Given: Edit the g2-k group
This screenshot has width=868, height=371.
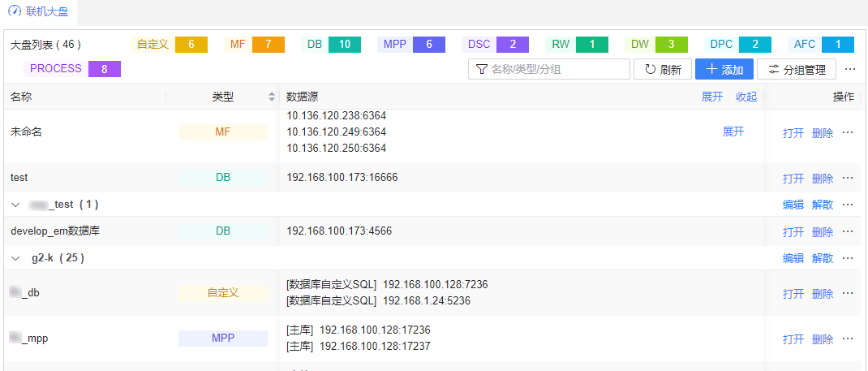Looking at the screenshot, I should click(793, 258).
